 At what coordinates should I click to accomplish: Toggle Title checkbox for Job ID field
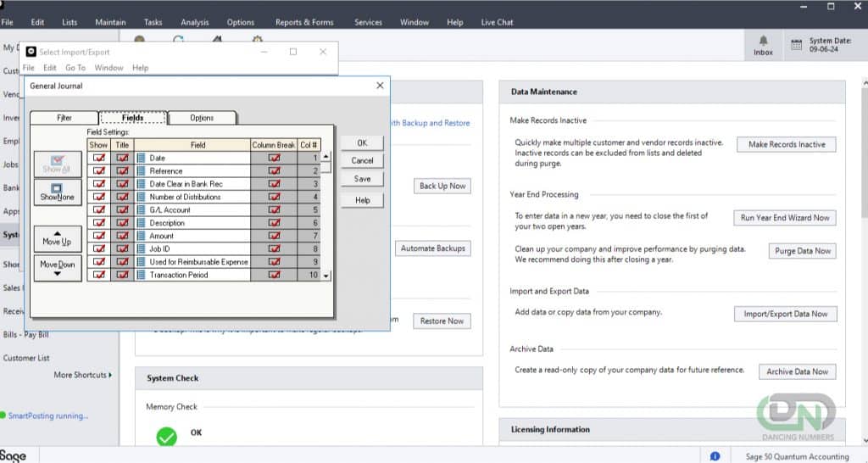[122, 248]
